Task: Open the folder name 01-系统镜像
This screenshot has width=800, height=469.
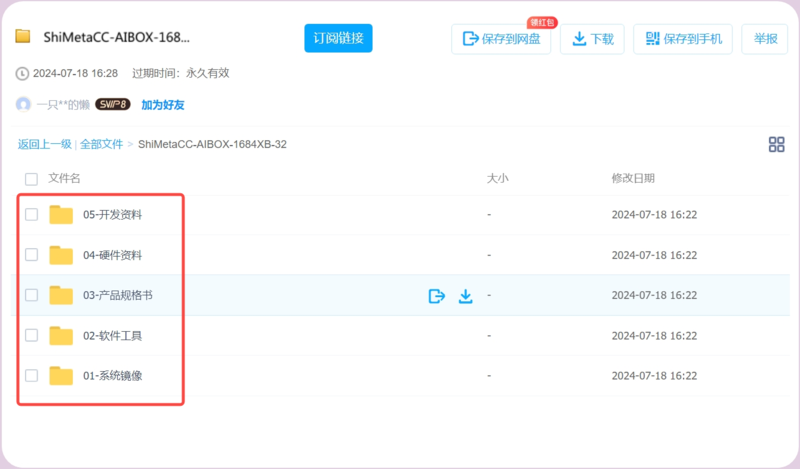Action: [112, 376]
